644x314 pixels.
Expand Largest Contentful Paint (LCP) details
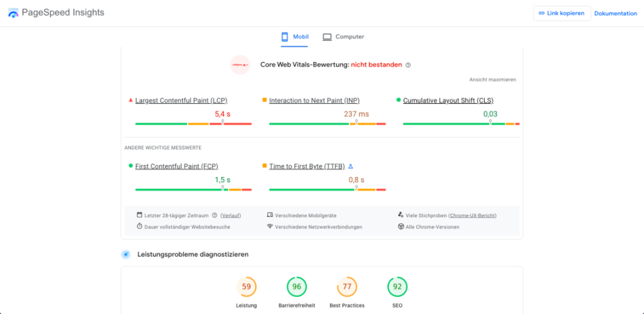click(181, 101)
